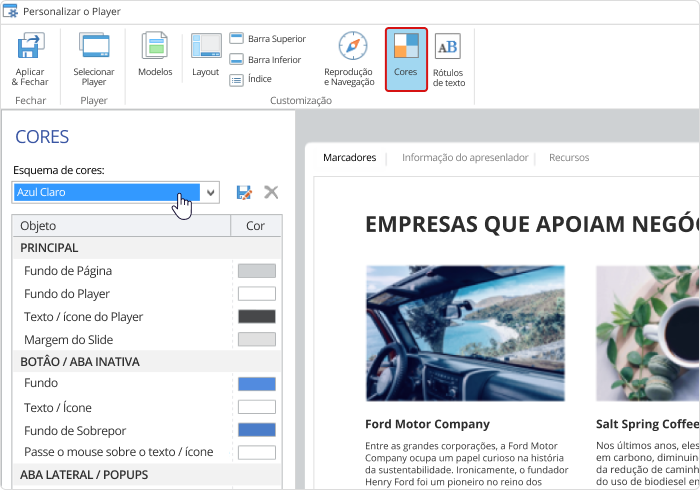Screen dimensions: 700x490
Task: Change the Fundo do Player color swatch
Action: (257, 294)
